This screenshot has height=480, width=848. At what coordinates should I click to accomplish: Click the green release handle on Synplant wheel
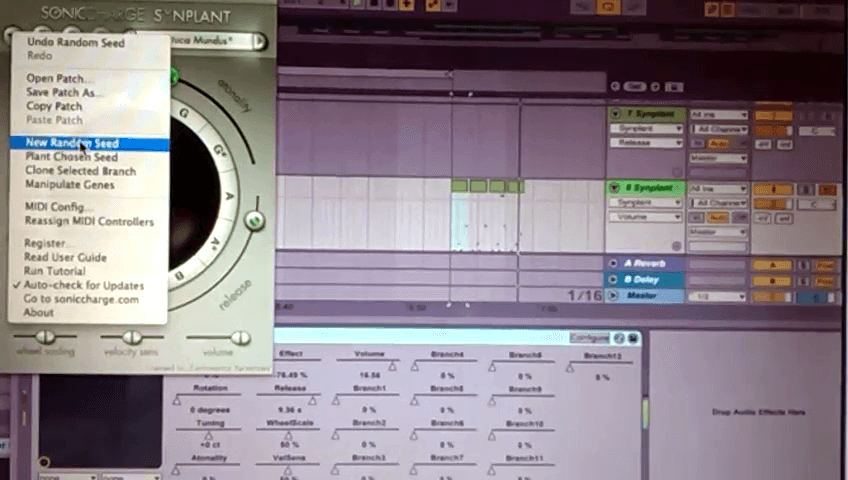click(254, 221)
